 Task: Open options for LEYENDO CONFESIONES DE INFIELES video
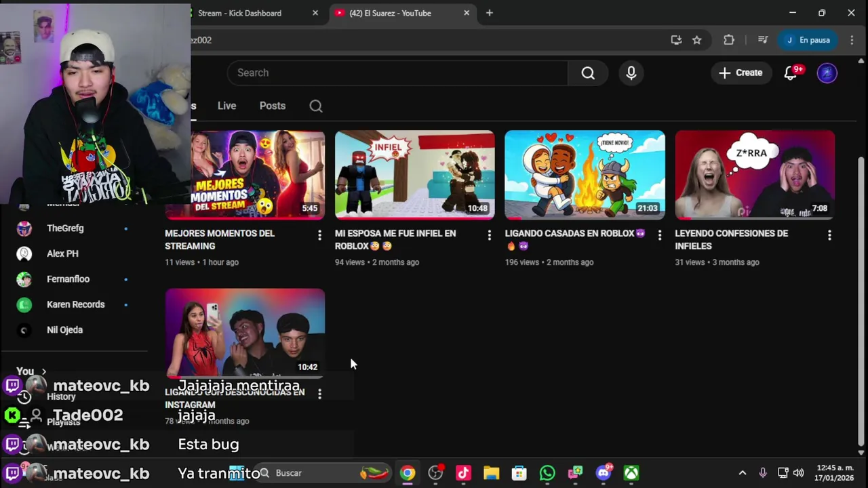[829, 235]
